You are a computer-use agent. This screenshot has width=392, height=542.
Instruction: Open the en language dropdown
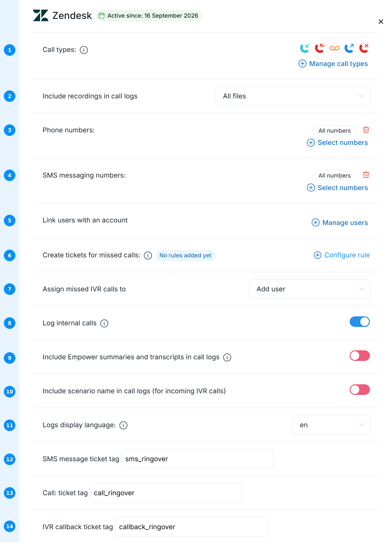pos(331,425)
